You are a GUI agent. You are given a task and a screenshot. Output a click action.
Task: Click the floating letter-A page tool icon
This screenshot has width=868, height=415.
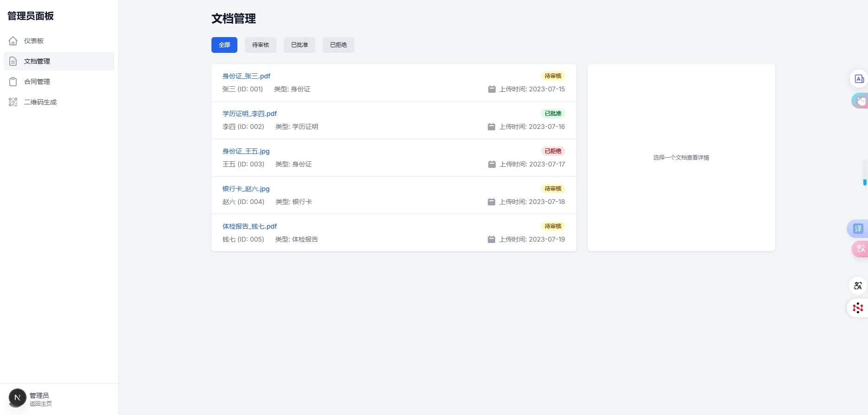point(859,79)
